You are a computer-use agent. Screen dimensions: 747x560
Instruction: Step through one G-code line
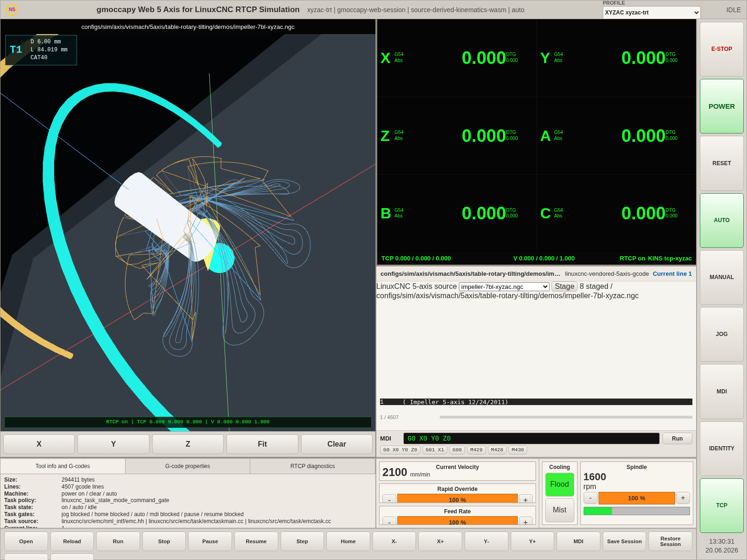[x=302, y=541]
